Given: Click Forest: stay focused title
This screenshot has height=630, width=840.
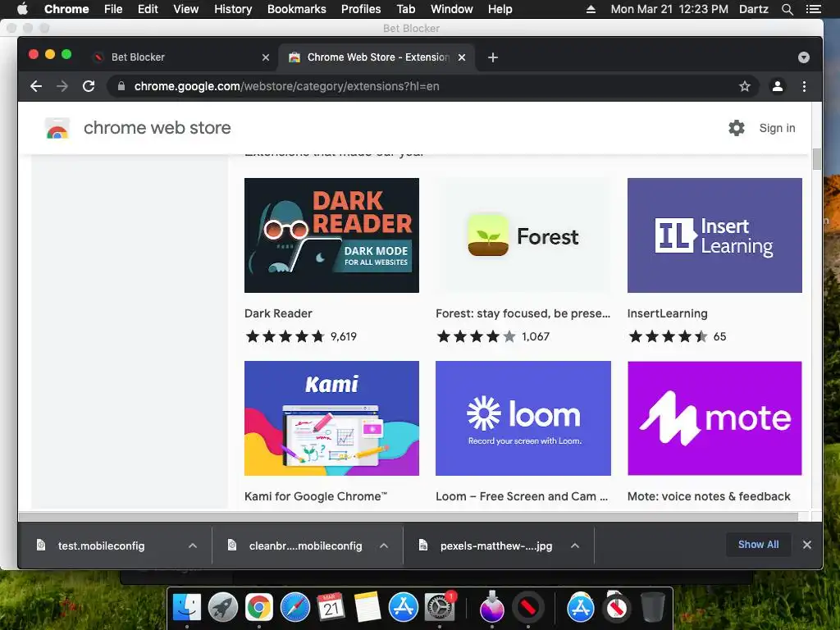Looking at the screenshot, I should (x=523, y=313).
